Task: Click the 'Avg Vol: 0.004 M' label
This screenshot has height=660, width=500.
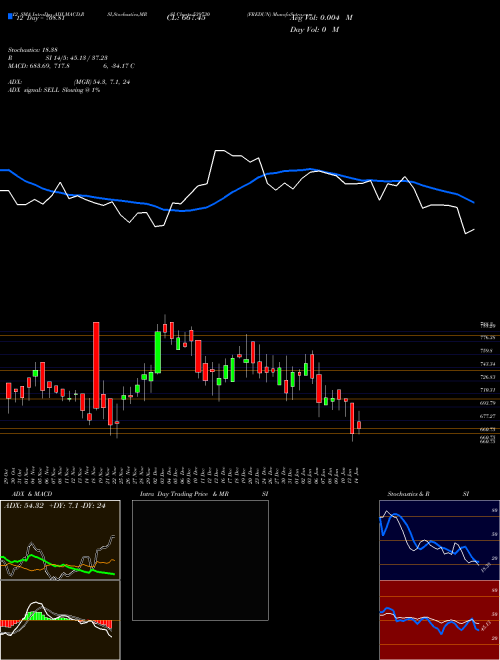Action: 321,18
